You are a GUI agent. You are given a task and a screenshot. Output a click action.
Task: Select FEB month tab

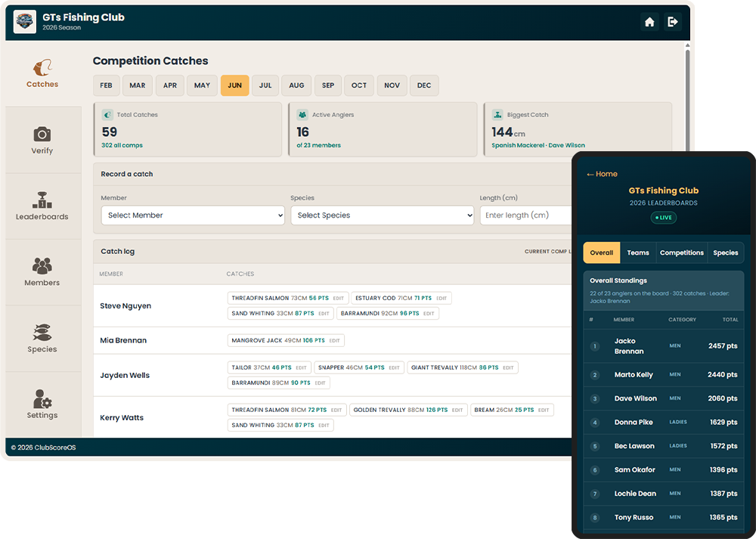coord(106,85)
